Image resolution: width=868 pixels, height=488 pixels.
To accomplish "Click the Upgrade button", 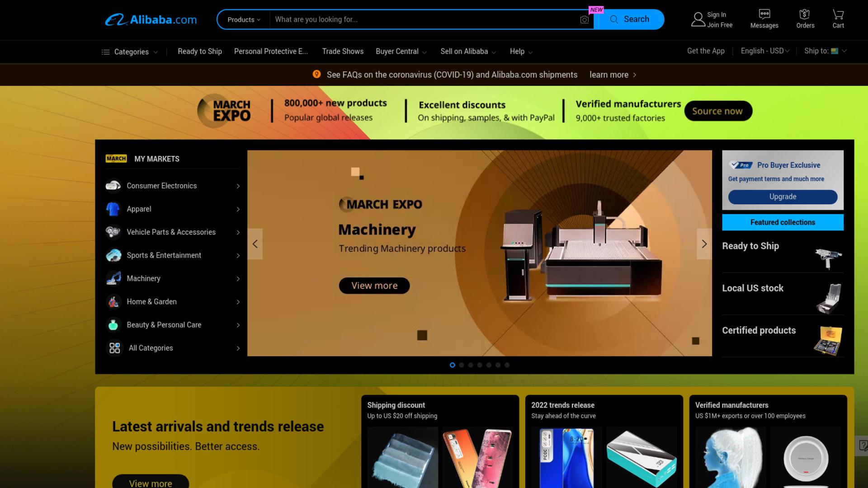I will coord(783,197).
